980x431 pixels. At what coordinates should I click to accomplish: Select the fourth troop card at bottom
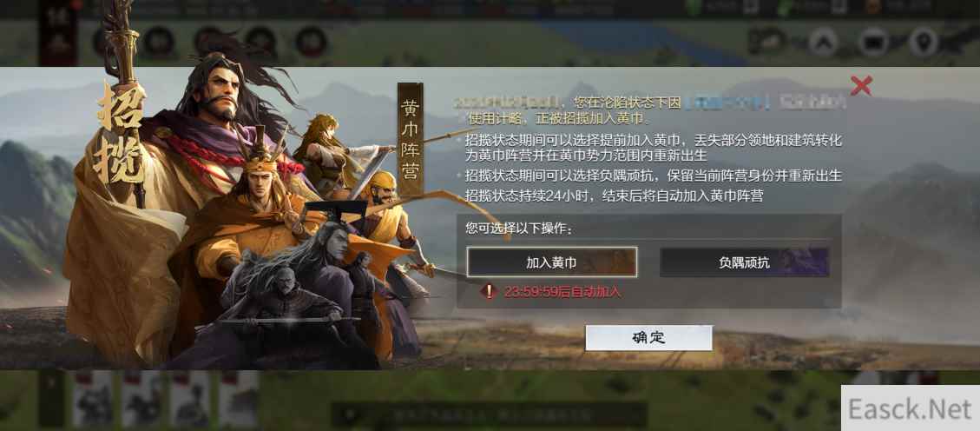coord(239,399)
